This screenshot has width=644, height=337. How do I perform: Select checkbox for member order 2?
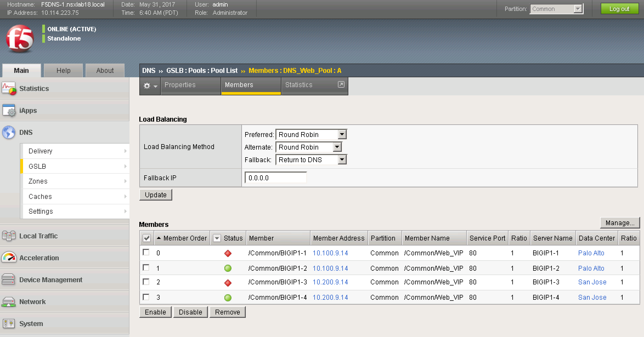(146, 282)
